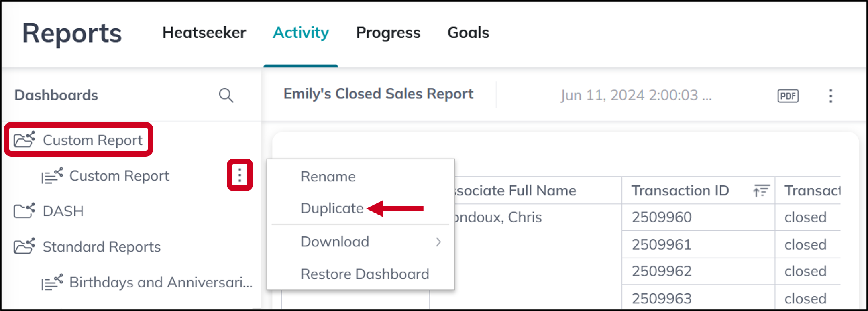
Task: Select Duplicate from the context menu
Action: [332, 208]
